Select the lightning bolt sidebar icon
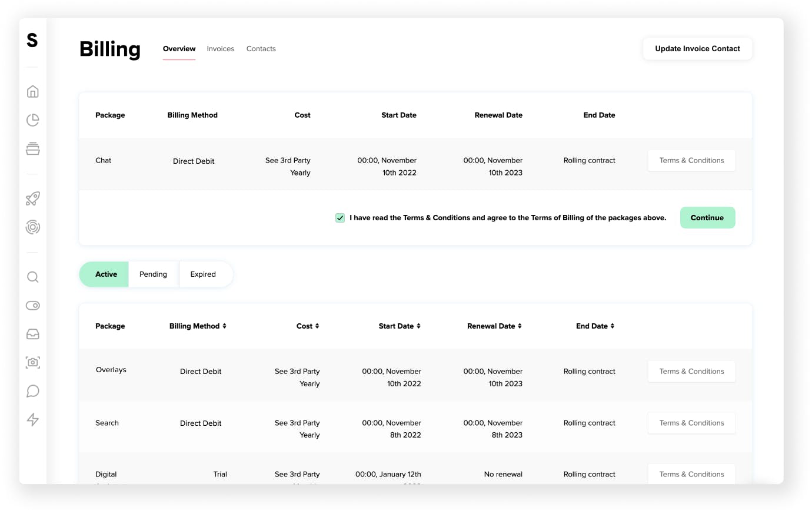The height and width of the screenshot is (510, 812). point(33,419)
